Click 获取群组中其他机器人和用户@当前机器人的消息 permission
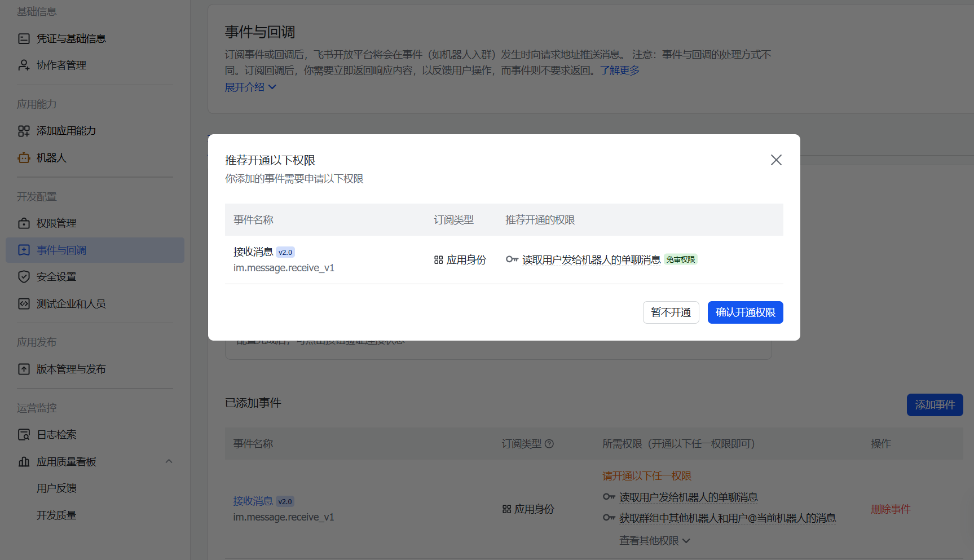 coord(728,518)
